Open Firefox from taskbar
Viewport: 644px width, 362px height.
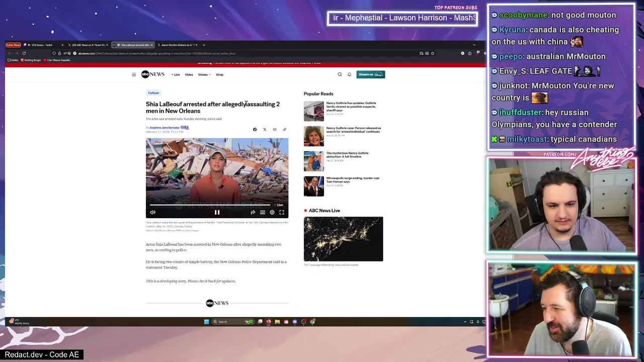tap(269, 322)
